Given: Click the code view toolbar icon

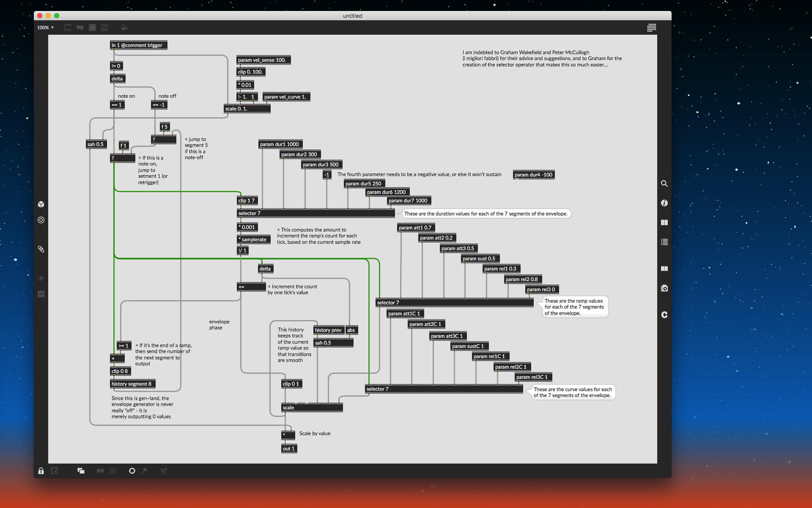Looking at the screenshot, I should [105, 28].
